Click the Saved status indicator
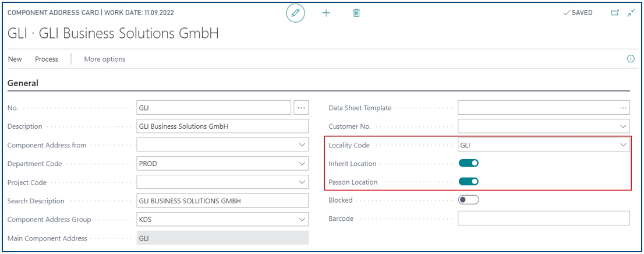 578,13
